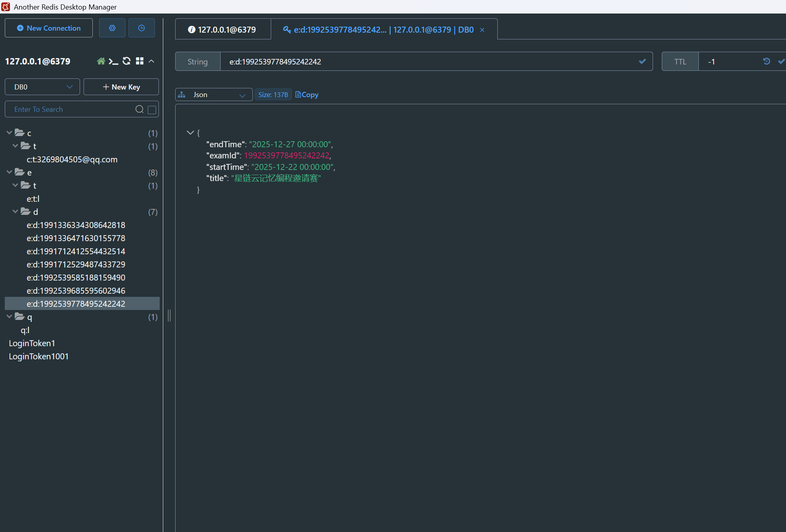
Task: Select key e:d:1992539585188159490
Action: coord(76,277)
